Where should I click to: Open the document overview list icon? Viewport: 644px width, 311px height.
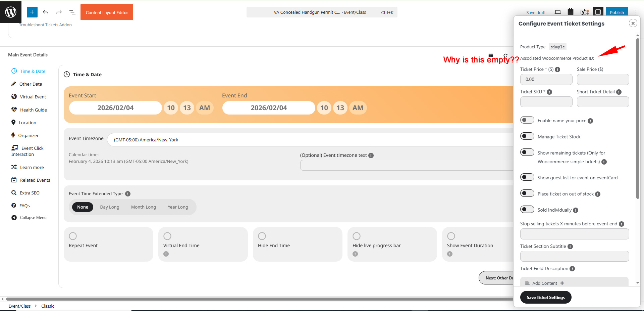pos(72,12)
